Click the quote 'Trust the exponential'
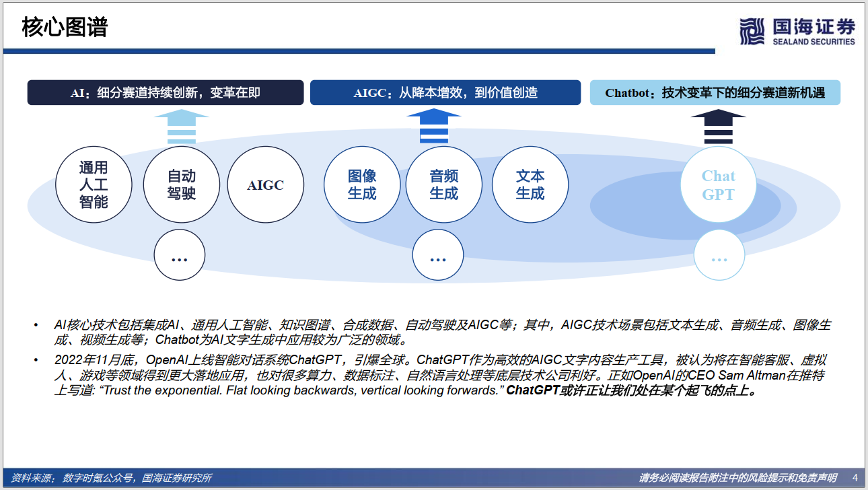Image resolution: width=868 pixels, height=490 pixels. [x=301, y=390]
